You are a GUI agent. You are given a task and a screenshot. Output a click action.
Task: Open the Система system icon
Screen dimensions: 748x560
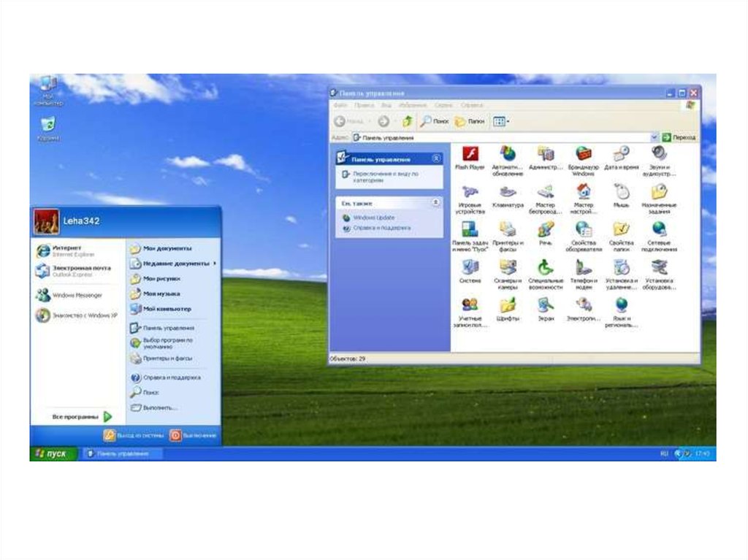[470, 269]
